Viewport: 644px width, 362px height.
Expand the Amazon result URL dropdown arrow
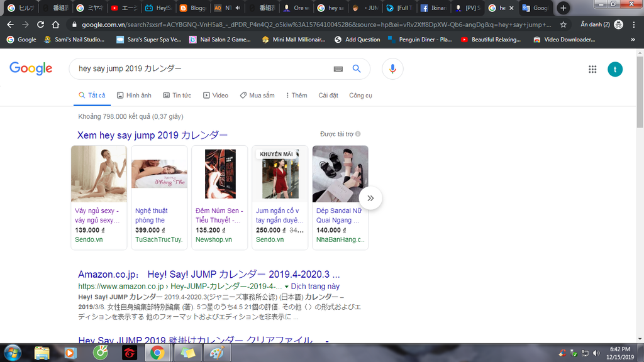[287, 287]
